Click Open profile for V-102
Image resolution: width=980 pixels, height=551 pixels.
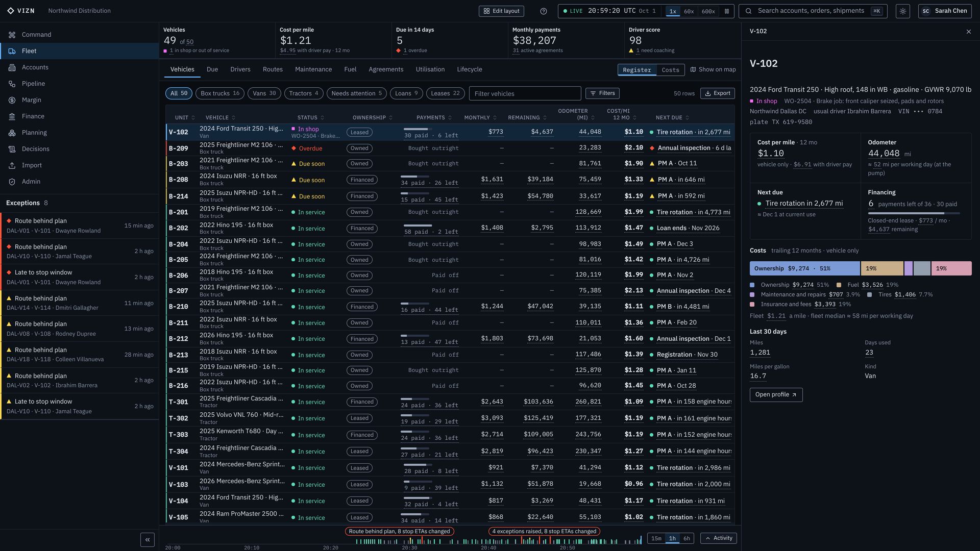pyautogui.click(x=776, y=395)
